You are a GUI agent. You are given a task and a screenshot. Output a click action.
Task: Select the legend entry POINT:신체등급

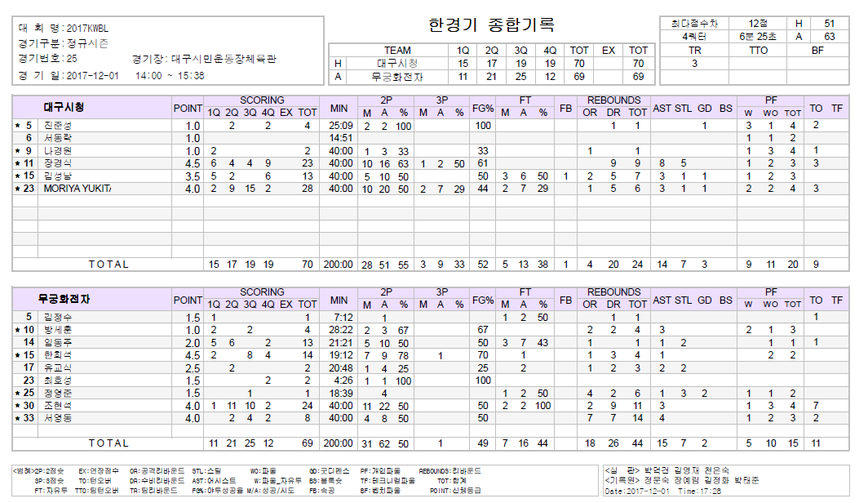[455, 491]
